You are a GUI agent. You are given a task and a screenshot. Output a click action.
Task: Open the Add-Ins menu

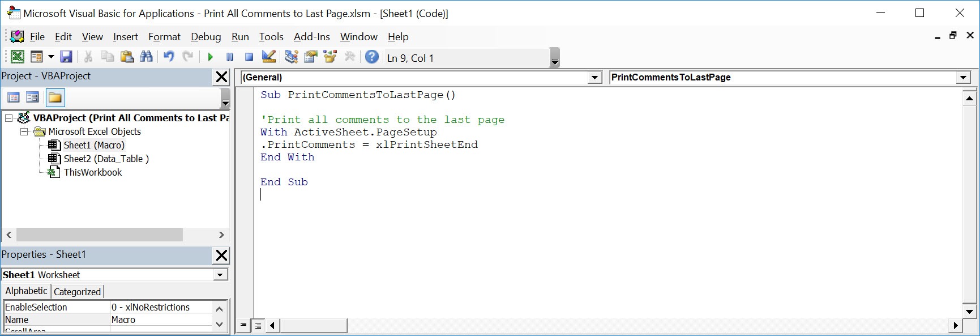[311, 37]
